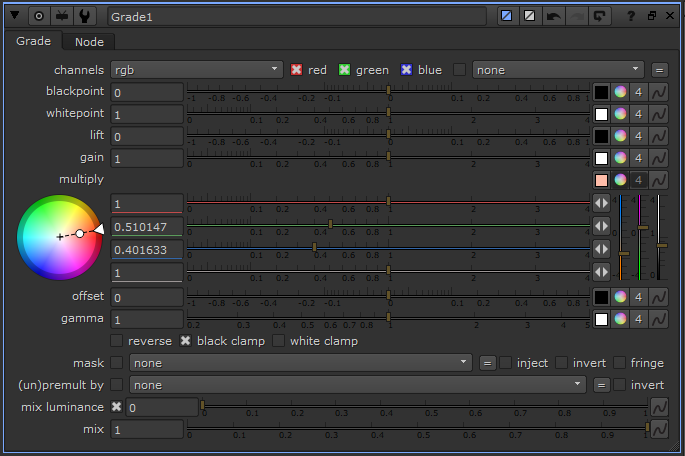Click the multiply color swatch

(601, 180)
